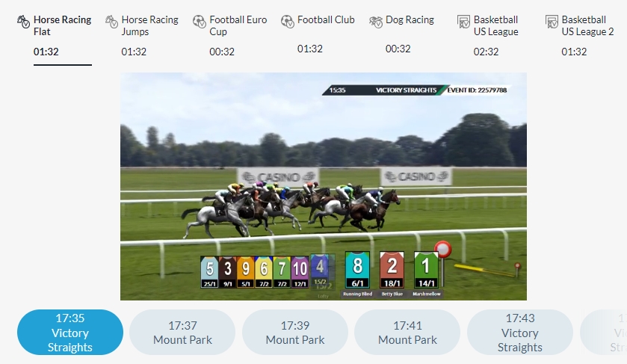Select the 17:37 Mount Park race
627x364 pixels.
click(x=182, y=332)
